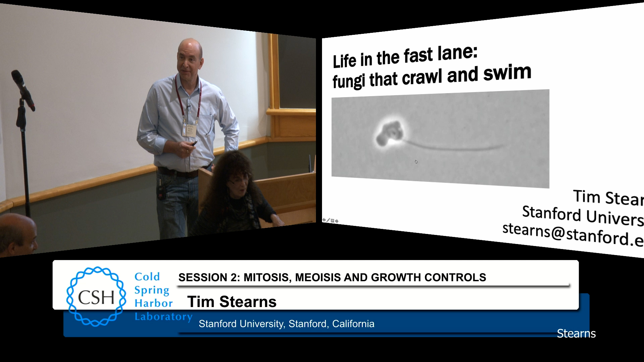
Task: Open the slideshow options menu icon
Action: (x=332, y=221)
